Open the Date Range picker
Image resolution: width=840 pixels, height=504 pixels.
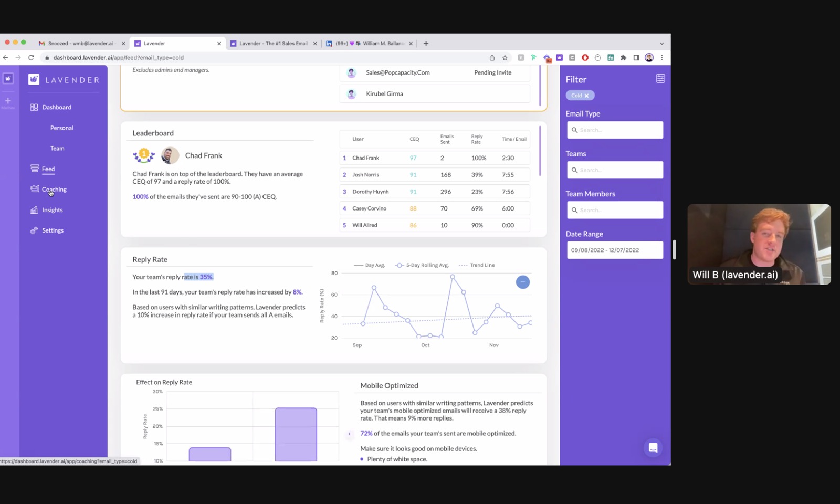coord(615,250)
